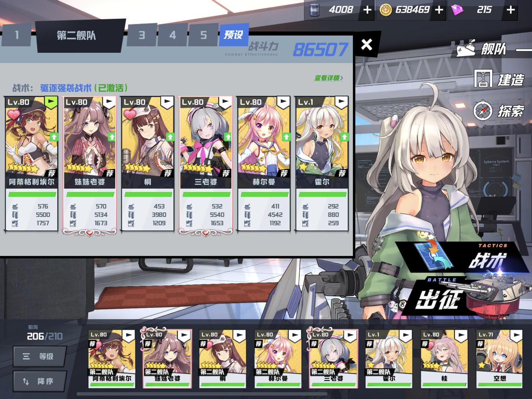This screenshot has height=399, width=532.
Task: Tap flag on bottom 赫尔曼 dock card
Action: (295, 336)
